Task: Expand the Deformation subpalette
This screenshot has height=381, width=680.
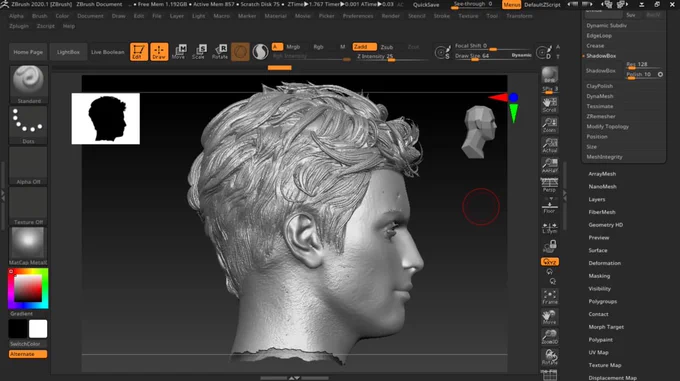Action: 605,263
